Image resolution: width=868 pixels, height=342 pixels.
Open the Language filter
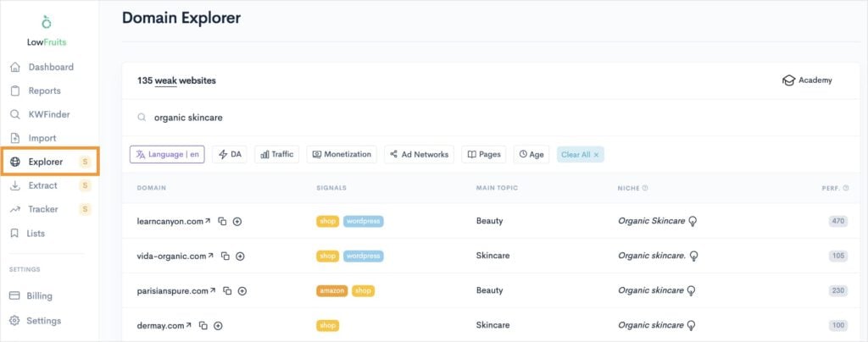[167, 155]
